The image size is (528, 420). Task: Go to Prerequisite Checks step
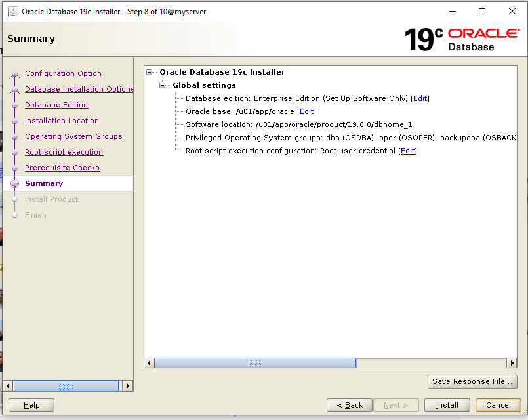click(x=62, y=168)
